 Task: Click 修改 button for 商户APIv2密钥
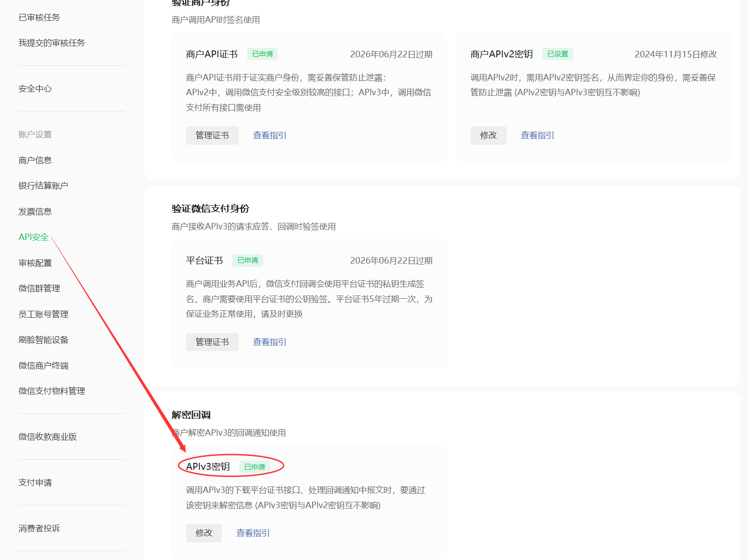pyautogui.click(x=488, y=135)
